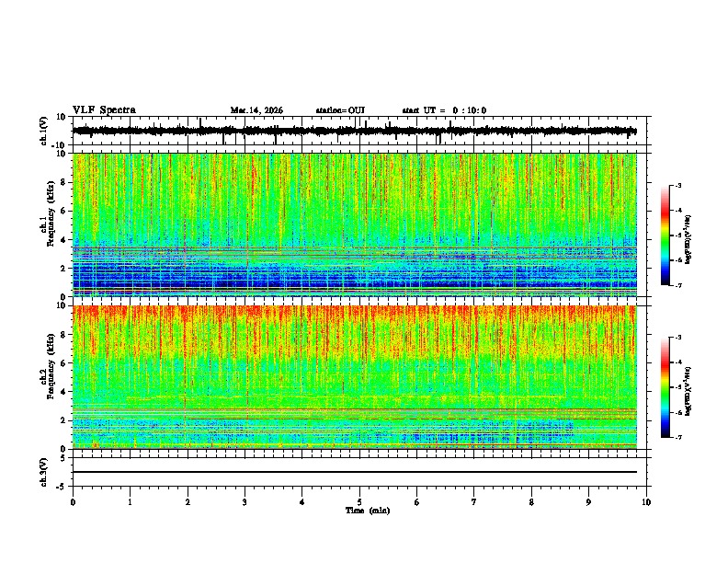Click the "start UT = 0 : 10: 0" text
This screenshot has height=563, width=728.
pyautogui.click(x=444, y=110)
